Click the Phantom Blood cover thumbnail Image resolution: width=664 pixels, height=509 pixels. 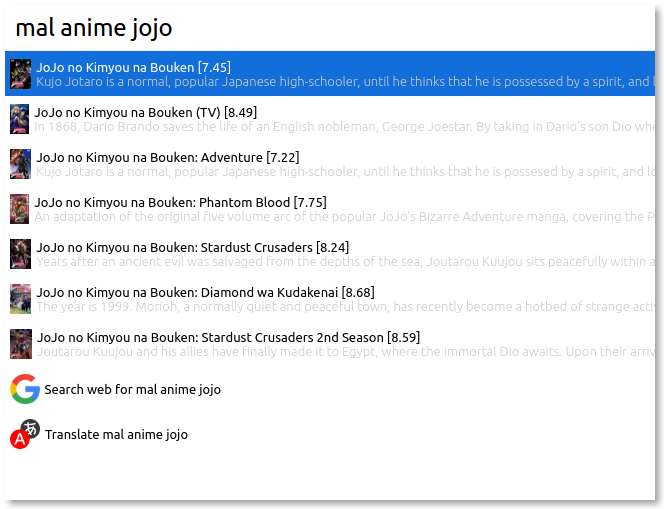19,209
